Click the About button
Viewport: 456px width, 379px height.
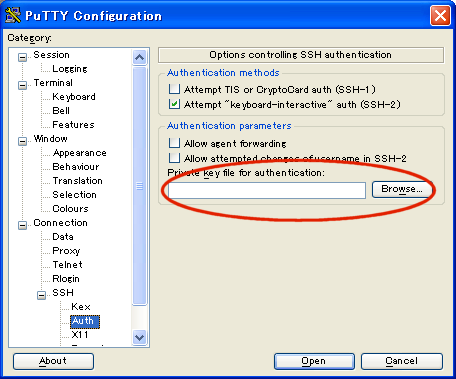pyautogui.click(x=53, y=361)
